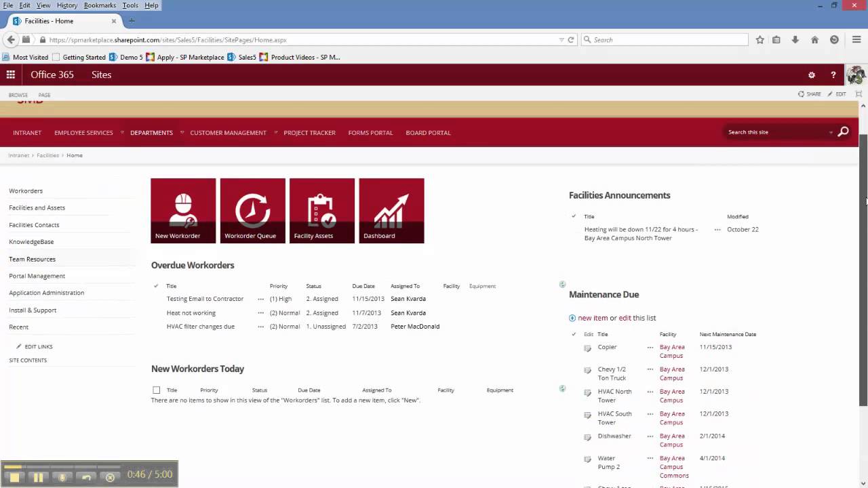This screenshot has width=868, height=488.
Task: Click the SHARE button
Action: coord(810,94)
